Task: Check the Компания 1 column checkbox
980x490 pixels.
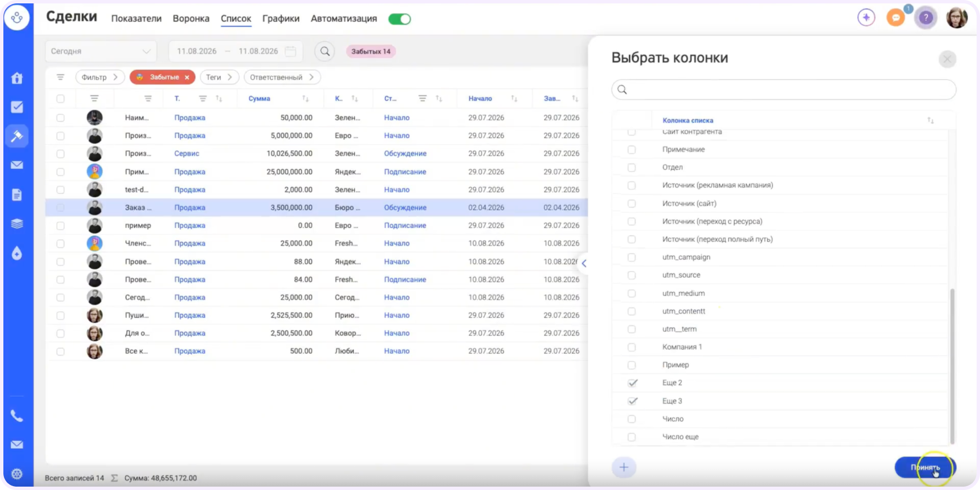Action: point(631,348)
